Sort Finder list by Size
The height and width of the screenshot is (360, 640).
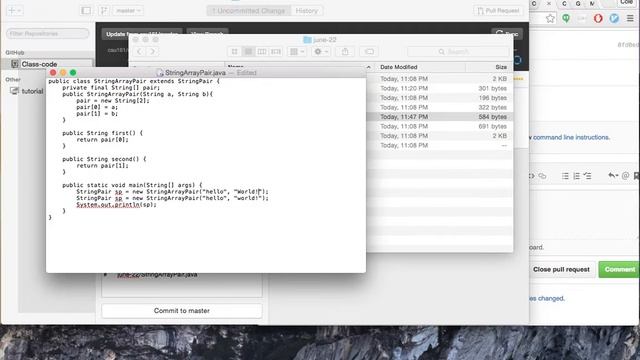(489, 67)
